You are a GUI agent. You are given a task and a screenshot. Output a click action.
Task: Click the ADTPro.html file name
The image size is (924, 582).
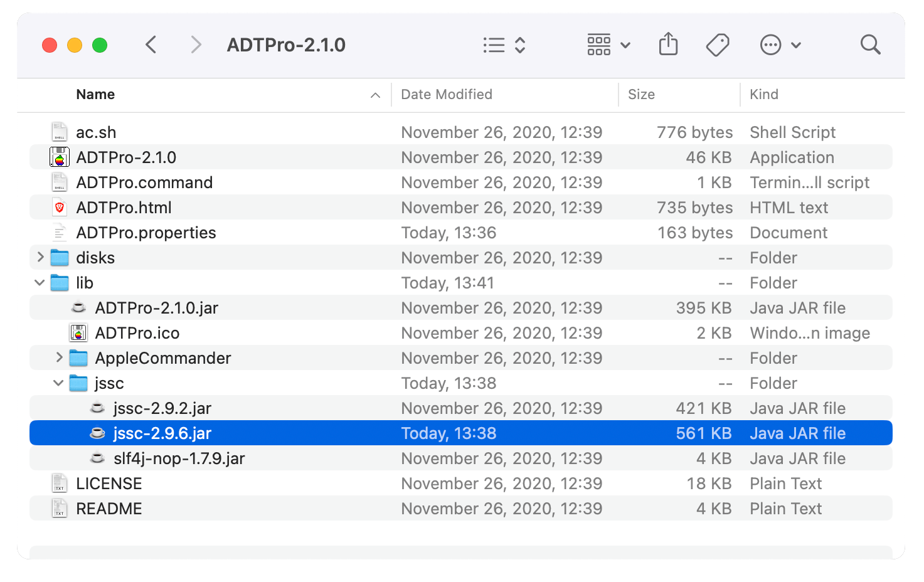(124, 208)
